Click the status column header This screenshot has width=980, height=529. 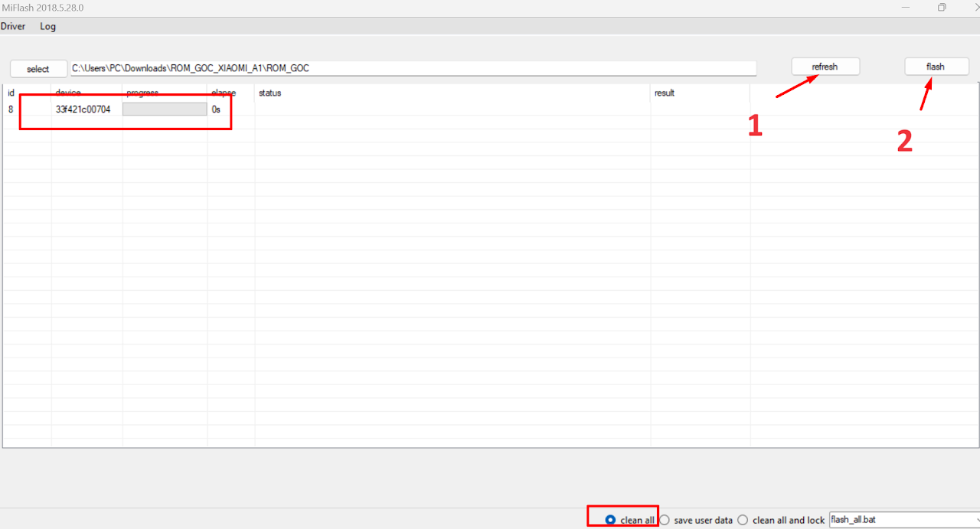269,93
